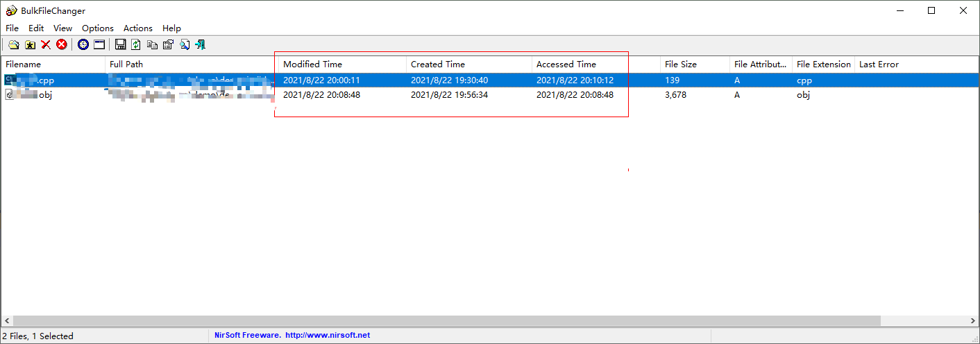980x344 pixels.
Task: Maximize the BulkFileChanger window
Action: pos(931,10)
